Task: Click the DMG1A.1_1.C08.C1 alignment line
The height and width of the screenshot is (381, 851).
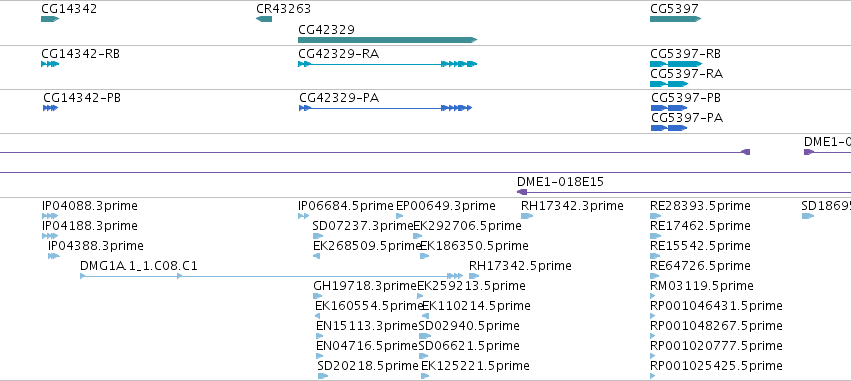Action: (271, 276)
